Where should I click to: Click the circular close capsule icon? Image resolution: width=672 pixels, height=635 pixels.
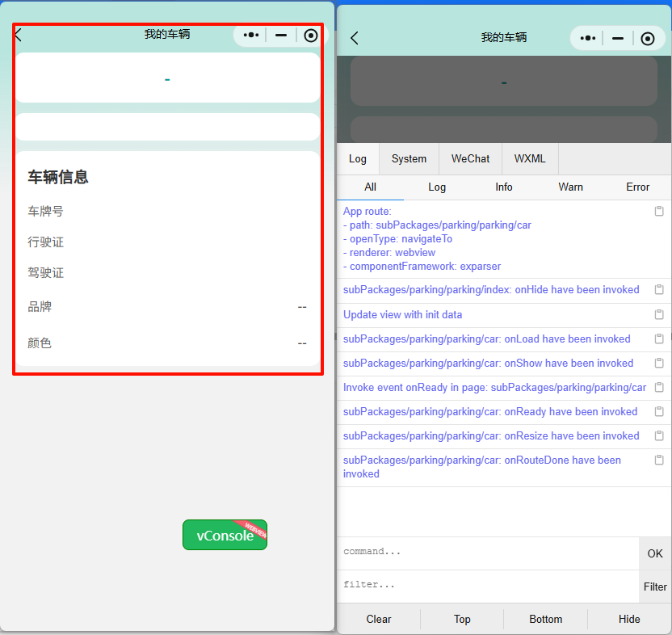coord(310,35)
